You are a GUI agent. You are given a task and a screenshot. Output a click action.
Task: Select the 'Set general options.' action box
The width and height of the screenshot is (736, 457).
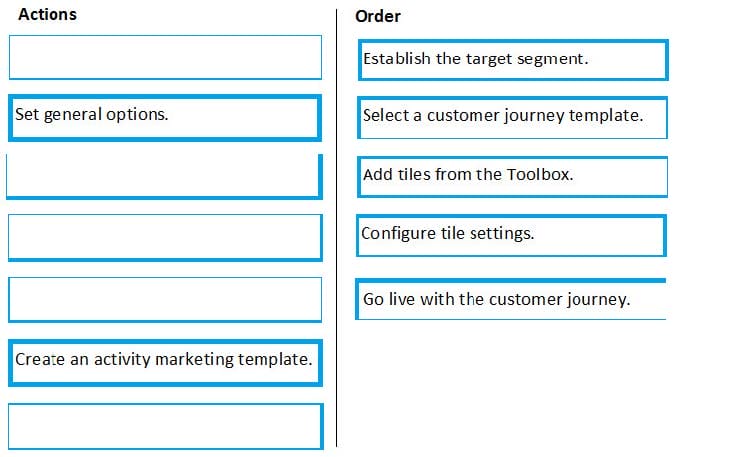click(165, 118)
